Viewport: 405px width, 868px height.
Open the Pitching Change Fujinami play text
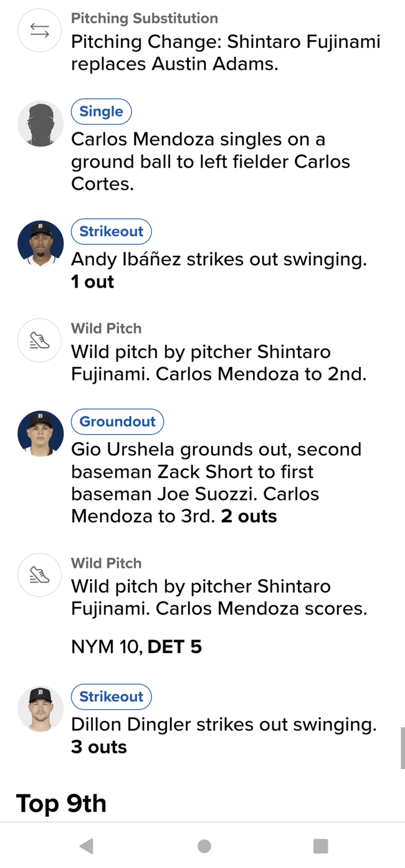pyautogui.click(x=226, y=53)
